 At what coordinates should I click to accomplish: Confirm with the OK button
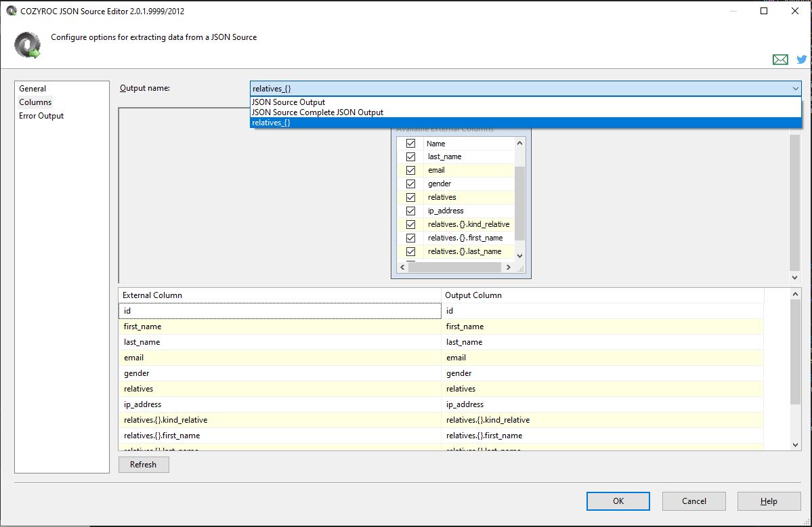click(x=618, y=501)
